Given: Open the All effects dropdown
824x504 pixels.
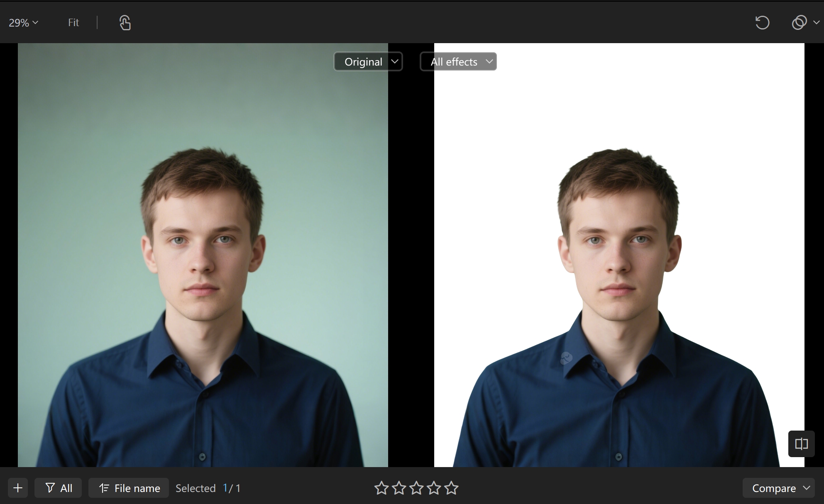Looking at the screenshot, I should (458, 61).
